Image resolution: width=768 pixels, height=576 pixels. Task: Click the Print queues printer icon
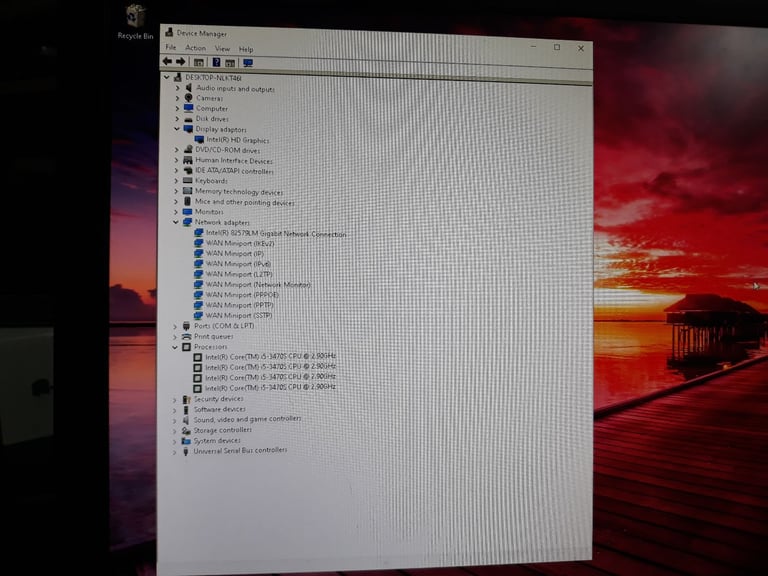coord(186,336)
